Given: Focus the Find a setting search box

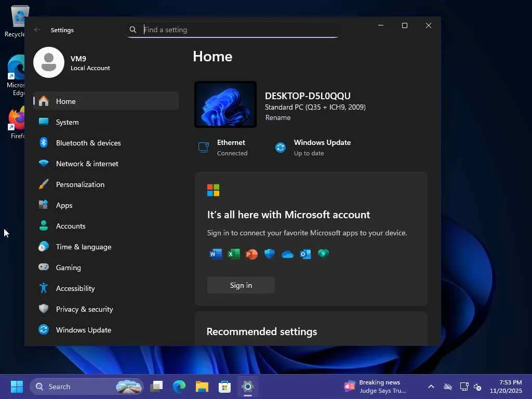Looking at the screenshot, I should point(233,30).
